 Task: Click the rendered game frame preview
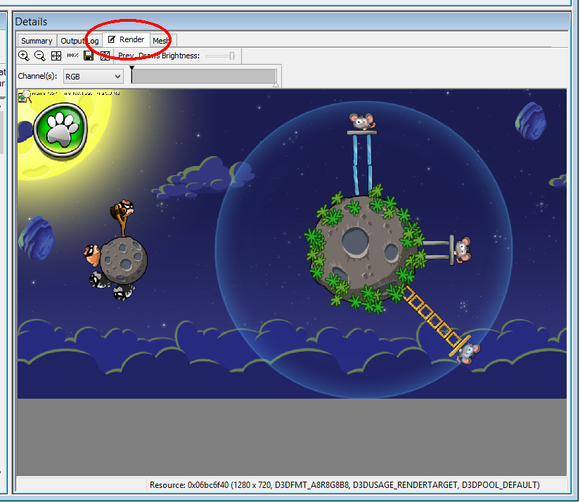pyautogui.click(x=292, y=244)
